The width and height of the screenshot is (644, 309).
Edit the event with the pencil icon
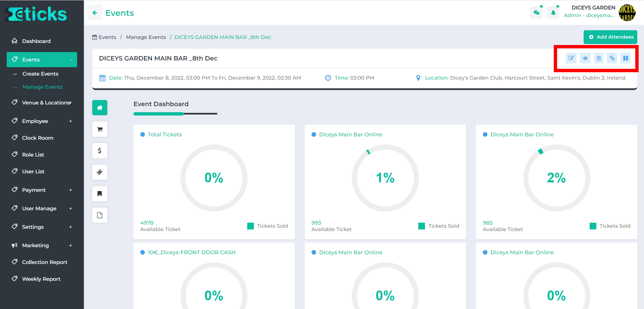571,58
